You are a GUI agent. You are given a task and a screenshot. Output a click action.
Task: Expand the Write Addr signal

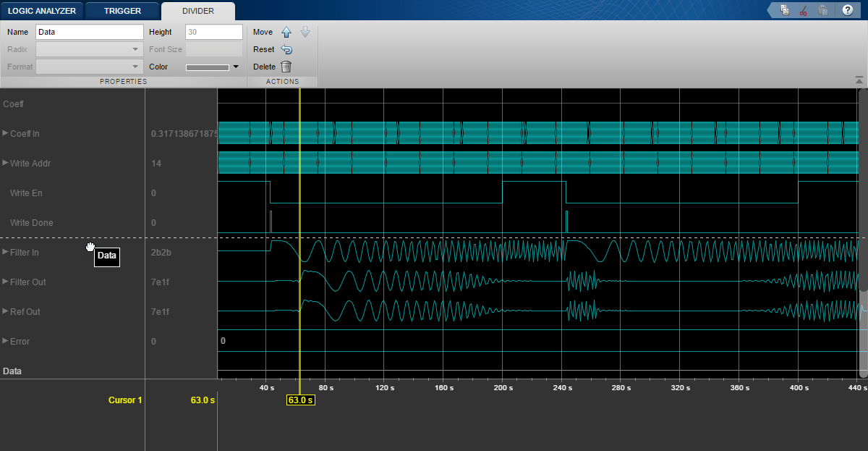point(6,164)
